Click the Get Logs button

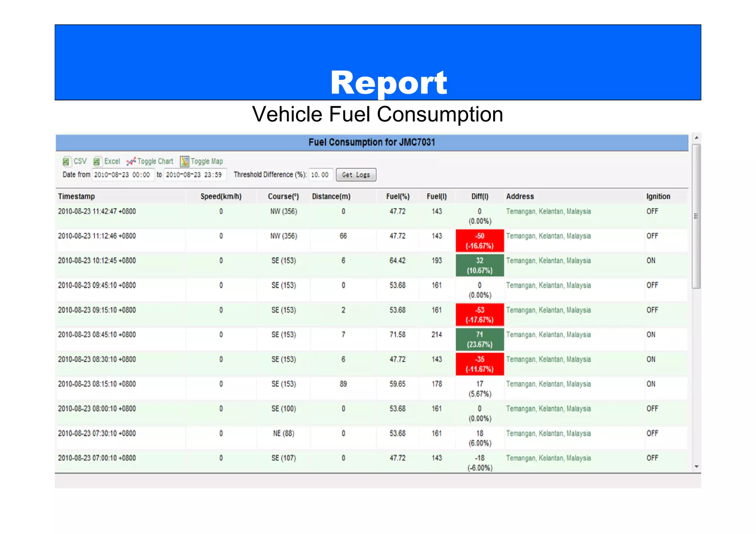[x=356, y=175]
